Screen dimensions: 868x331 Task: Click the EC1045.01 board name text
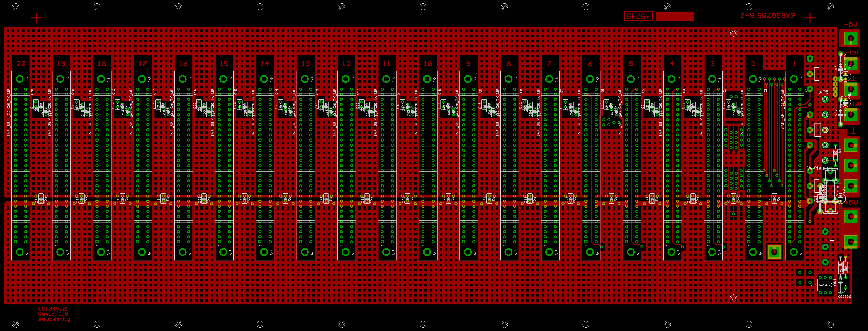click(x=53, y=308)
